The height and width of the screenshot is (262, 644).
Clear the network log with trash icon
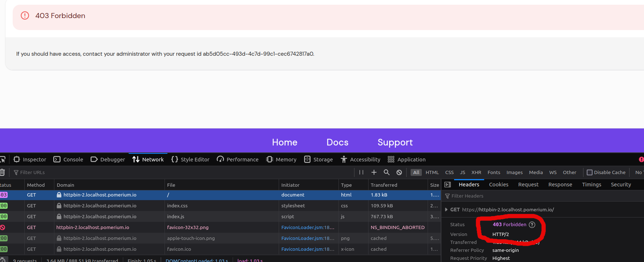pyautogui.click(x=3, y=172)
